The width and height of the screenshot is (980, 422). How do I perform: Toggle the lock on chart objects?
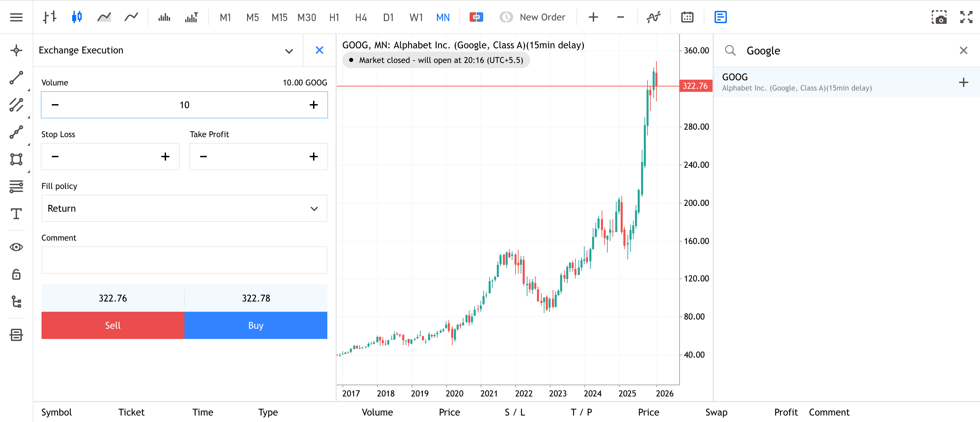click(16, 274)
